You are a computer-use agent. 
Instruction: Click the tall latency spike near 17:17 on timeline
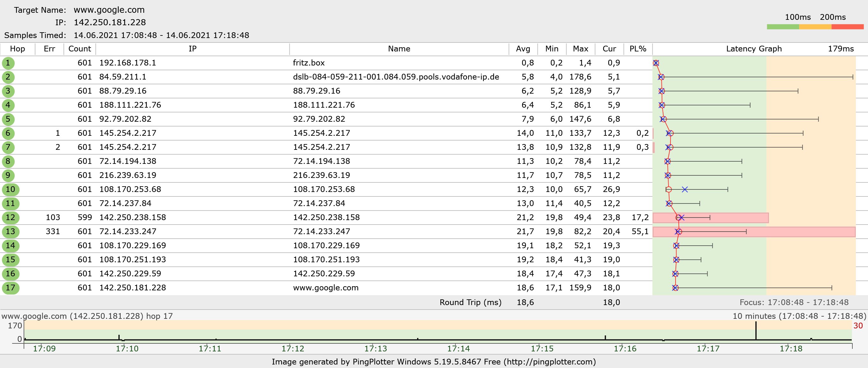[x=756, y=331]
